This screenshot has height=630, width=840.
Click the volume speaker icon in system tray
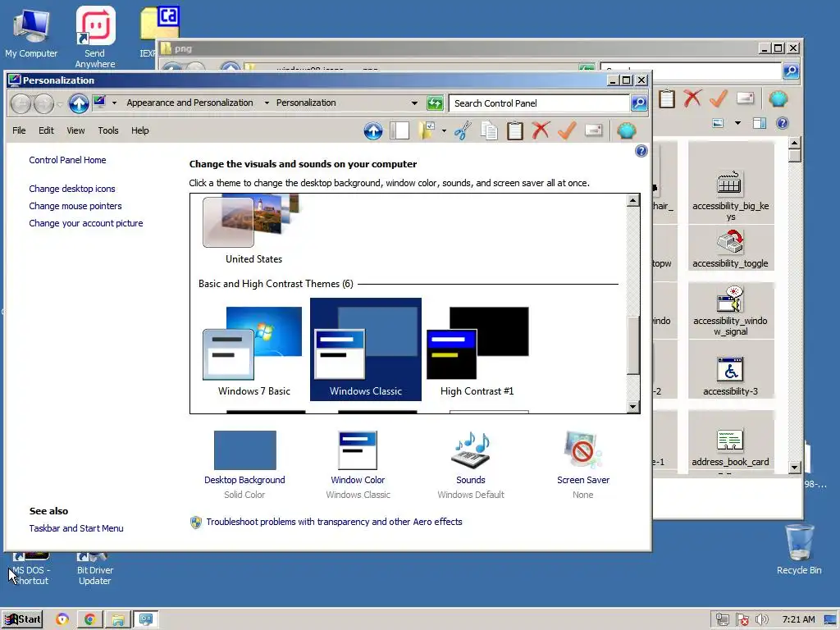761,620
